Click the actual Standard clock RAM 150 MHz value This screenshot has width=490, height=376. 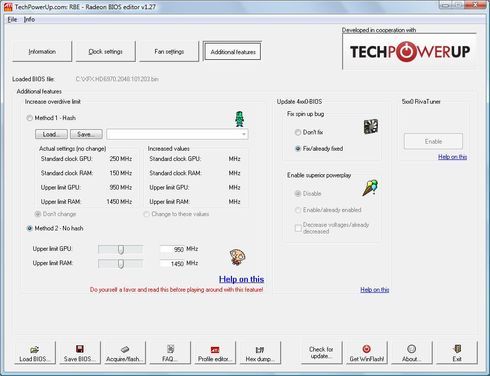121,173
